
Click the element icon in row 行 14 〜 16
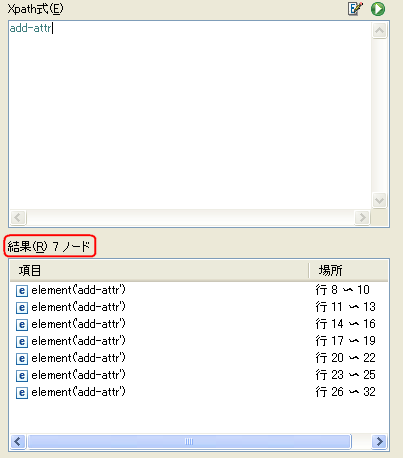(x=22, y=325)
